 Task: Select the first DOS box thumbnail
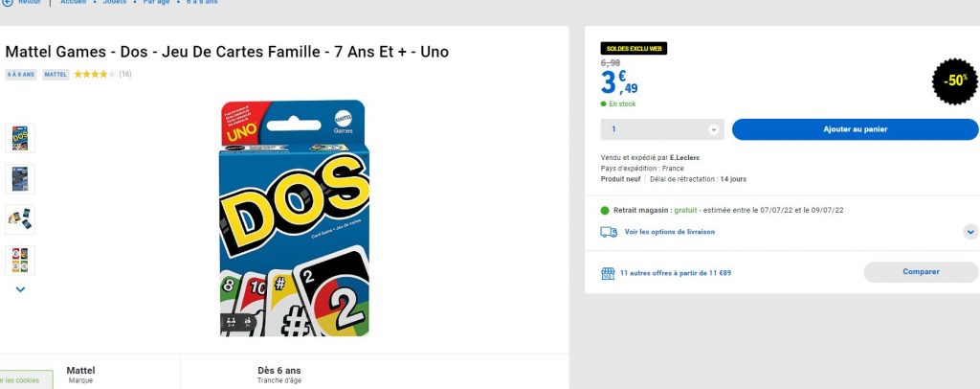(20, 138)
